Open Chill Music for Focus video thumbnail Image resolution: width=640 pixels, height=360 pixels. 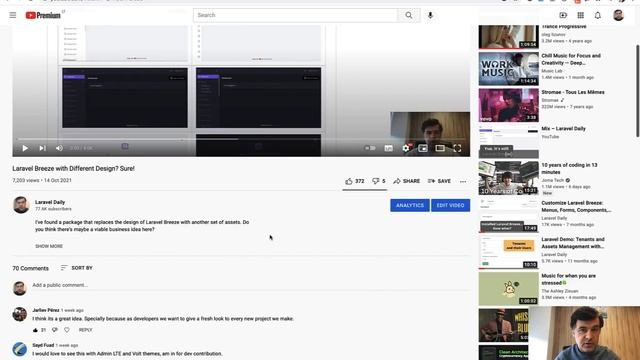(509, 69)
